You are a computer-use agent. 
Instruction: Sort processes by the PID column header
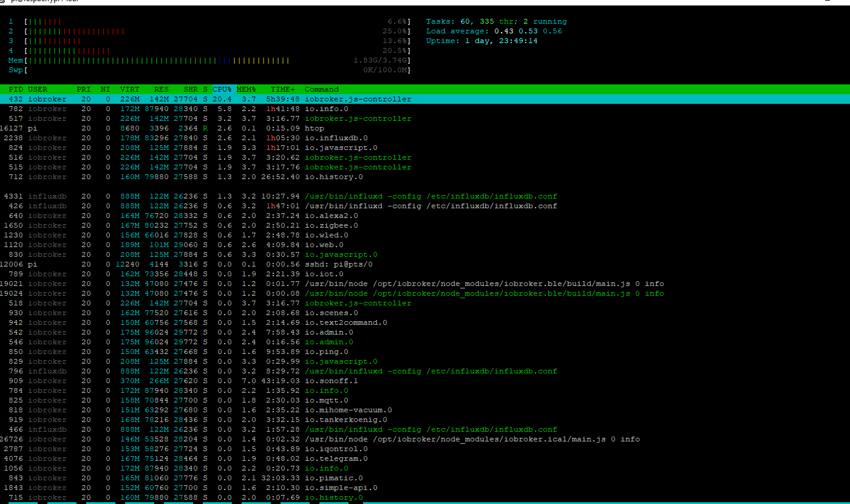16,89
